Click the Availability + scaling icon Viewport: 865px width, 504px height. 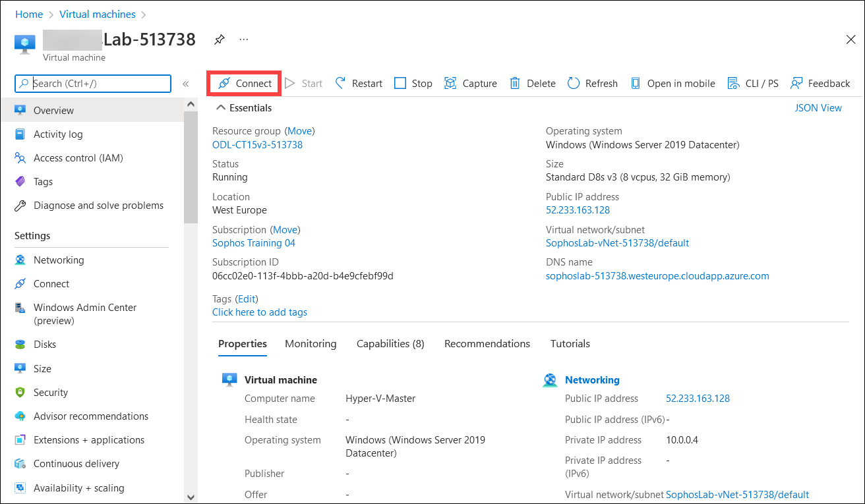pos(20,488)
